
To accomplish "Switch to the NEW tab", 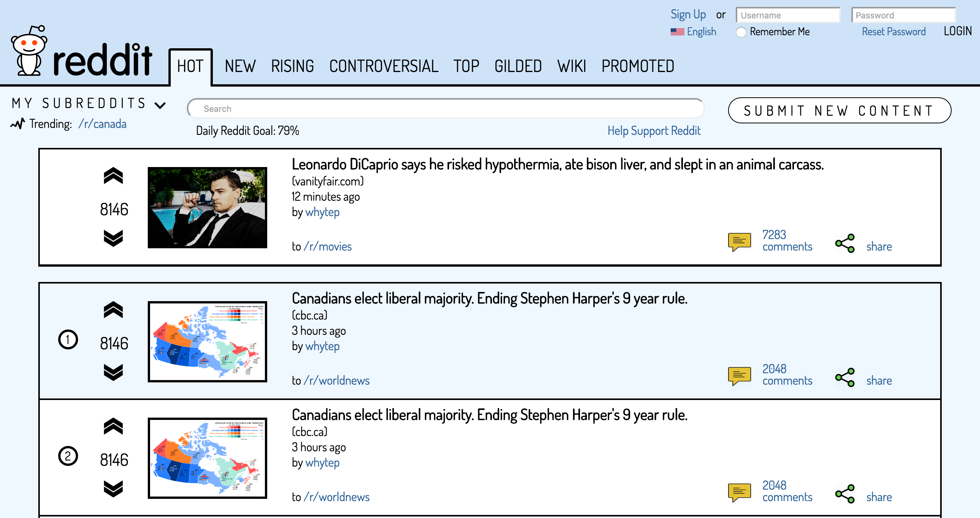I will (240, 66).
